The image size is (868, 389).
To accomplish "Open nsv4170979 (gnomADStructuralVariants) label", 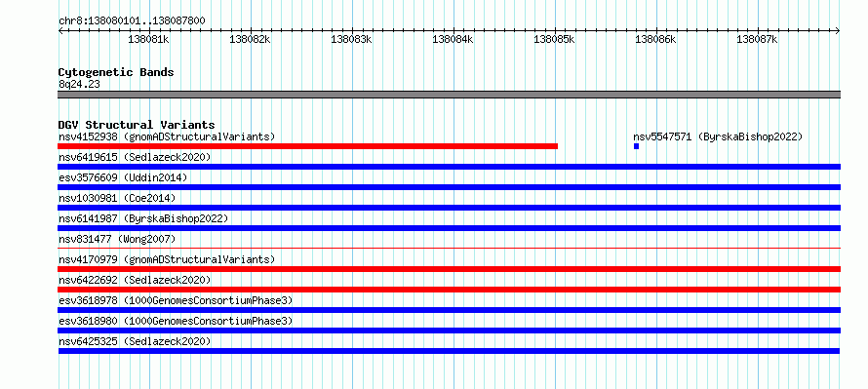I will 167,259.
